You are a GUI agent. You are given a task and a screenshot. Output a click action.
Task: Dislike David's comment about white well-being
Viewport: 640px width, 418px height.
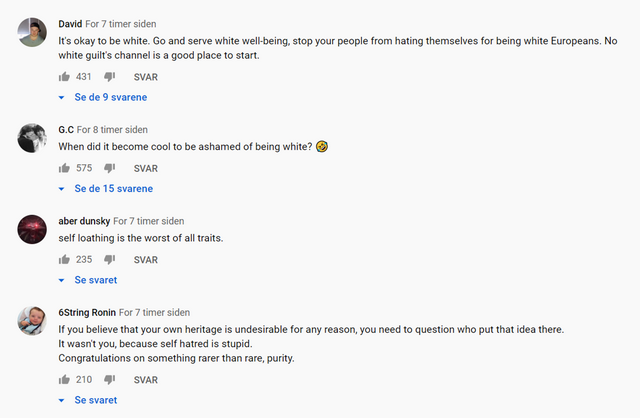pos(109,77)
